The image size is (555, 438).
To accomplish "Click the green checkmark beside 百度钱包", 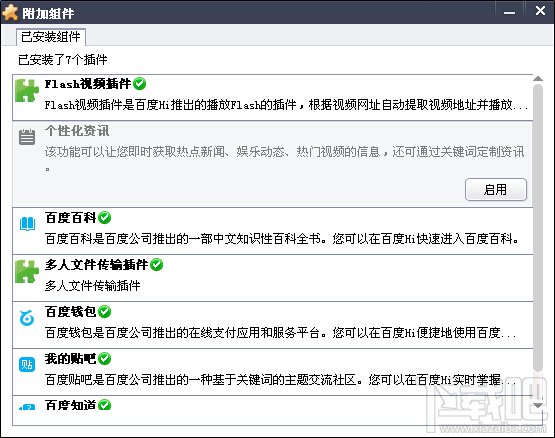I will [104, 312].
